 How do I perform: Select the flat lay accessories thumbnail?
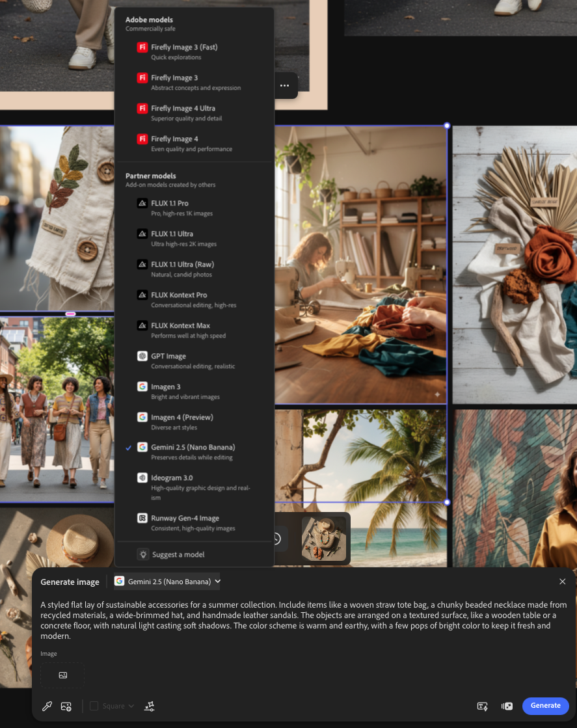324,539
